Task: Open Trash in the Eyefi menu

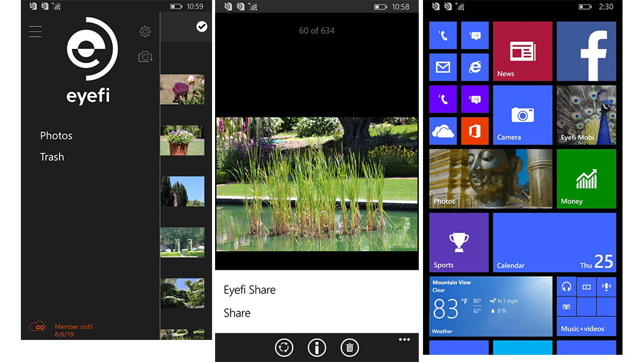Action: [52, 157]
